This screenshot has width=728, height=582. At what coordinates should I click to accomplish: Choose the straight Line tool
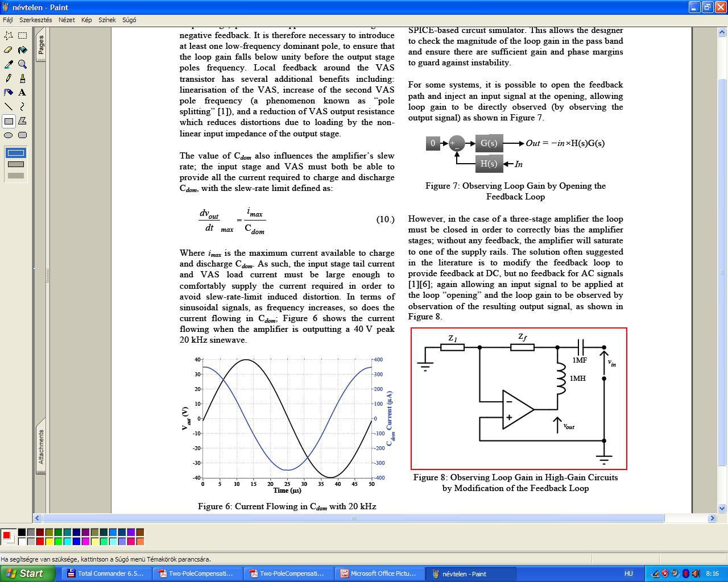point(9,107)
